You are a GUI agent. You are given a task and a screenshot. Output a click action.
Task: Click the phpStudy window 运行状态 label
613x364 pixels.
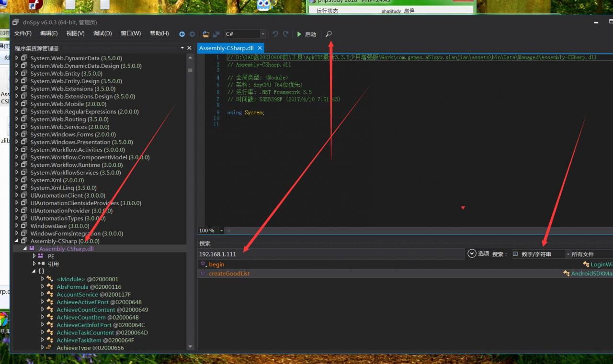(328, 11)
